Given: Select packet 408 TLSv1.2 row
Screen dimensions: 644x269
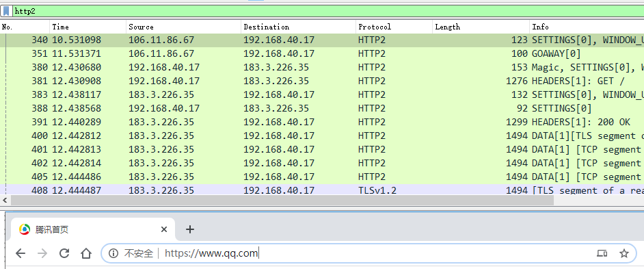Looking at the screenshot, I should (x=322, y=190).
